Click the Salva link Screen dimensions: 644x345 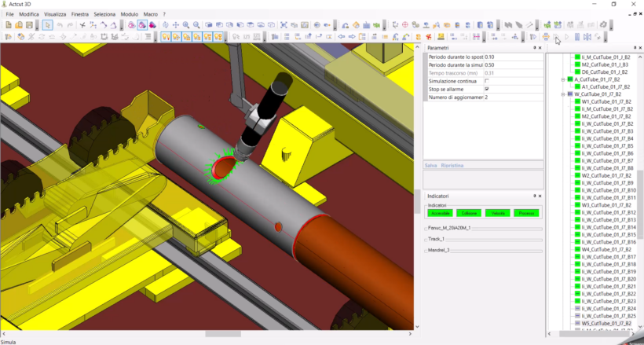pos(430,166)
